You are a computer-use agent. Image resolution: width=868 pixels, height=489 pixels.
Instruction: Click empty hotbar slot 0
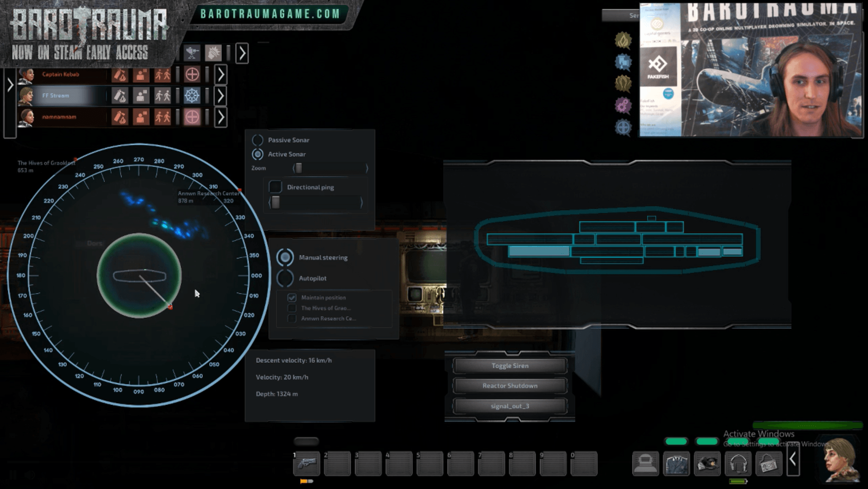point(584,464)
